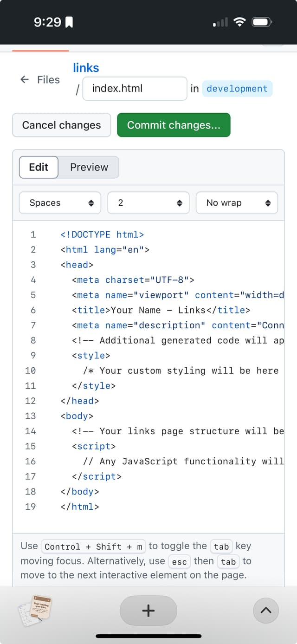297x644 pixels.
Task: Click Cancel changes button
Action: click(x=62, y=125)
